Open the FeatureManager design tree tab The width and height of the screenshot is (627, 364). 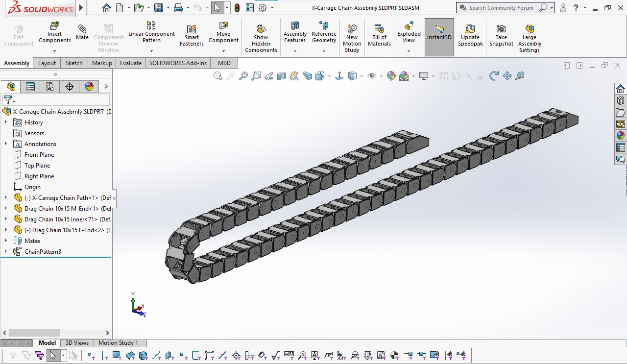click(11, 87)
